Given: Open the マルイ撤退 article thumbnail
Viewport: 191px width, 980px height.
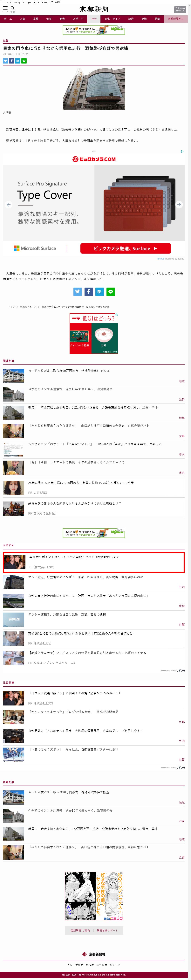Looking at the screenshot, I should [14, 582].
